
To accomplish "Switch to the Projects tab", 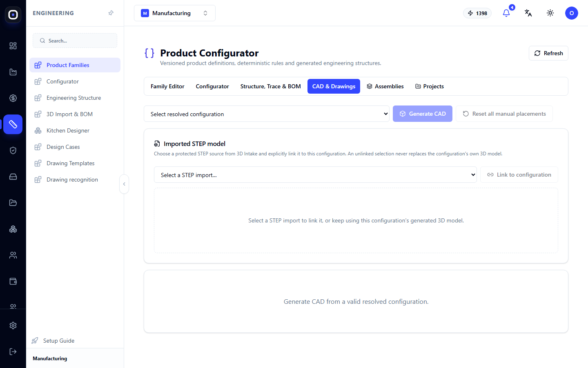I will (x=430, y=86).
